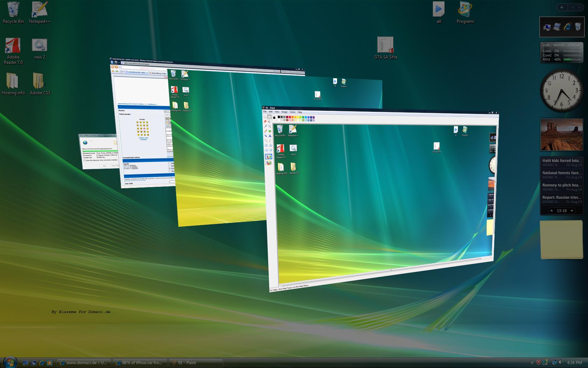The width and height of the screenshot is (588, 368).
Task: Pick the yellow swatch in Paint palette
Action: click(298, 117)
